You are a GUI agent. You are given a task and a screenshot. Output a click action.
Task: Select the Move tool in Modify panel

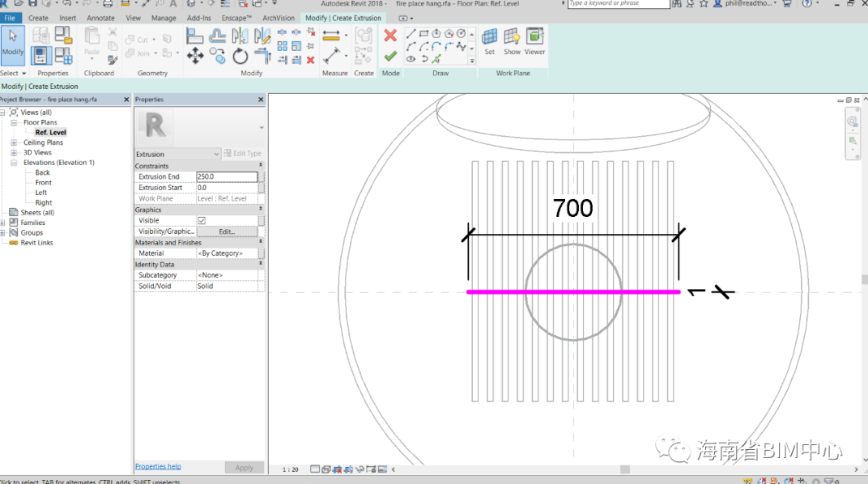tap(195, 56)
